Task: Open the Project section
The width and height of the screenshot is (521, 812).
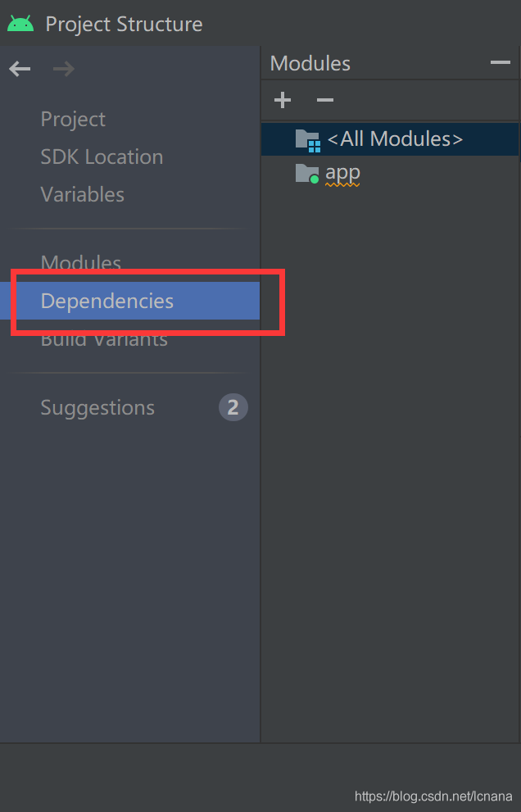Action: click(73, 119)
